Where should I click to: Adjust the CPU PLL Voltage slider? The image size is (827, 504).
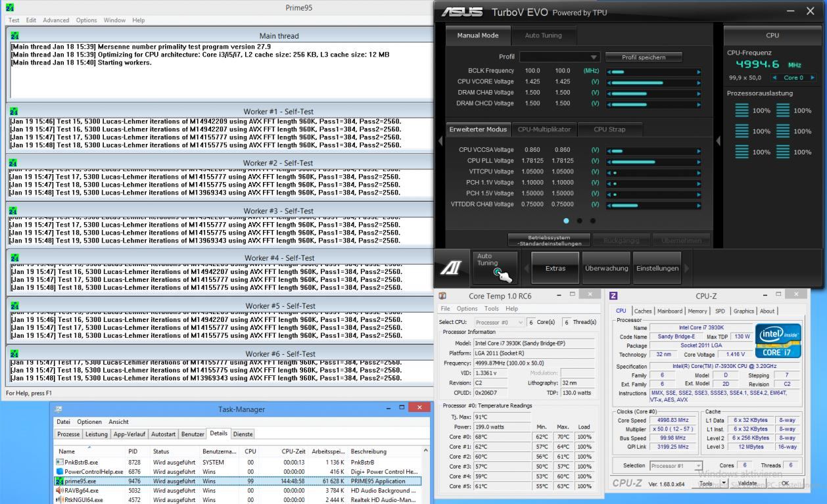click(653, 160)
